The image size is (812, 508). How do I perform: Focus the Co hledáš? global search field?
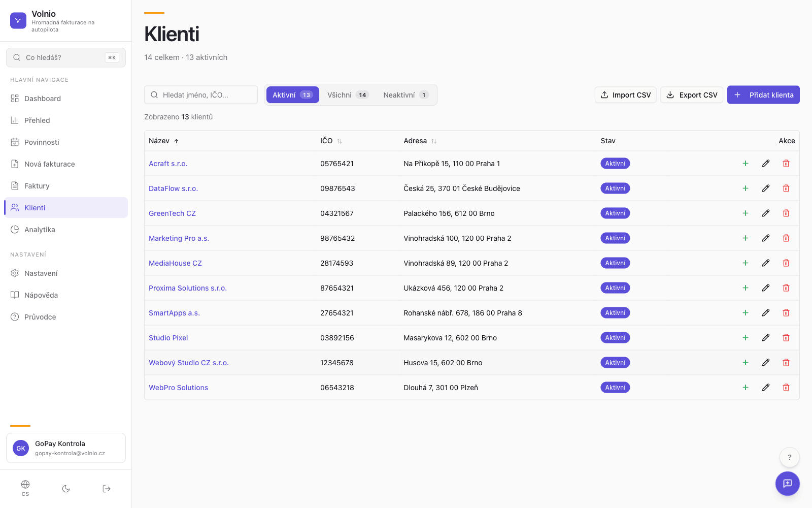click(66, 57)
